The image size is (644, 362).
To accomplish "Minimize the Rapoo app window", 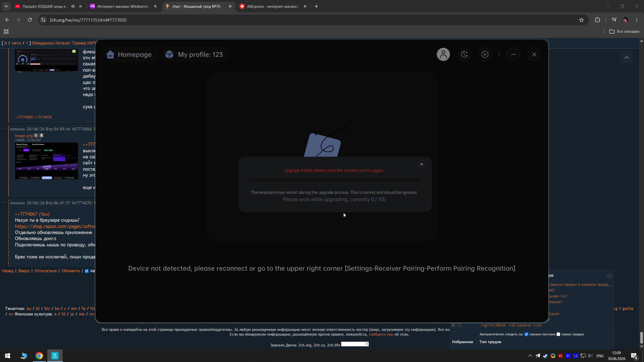I will [x=513, y=54].
